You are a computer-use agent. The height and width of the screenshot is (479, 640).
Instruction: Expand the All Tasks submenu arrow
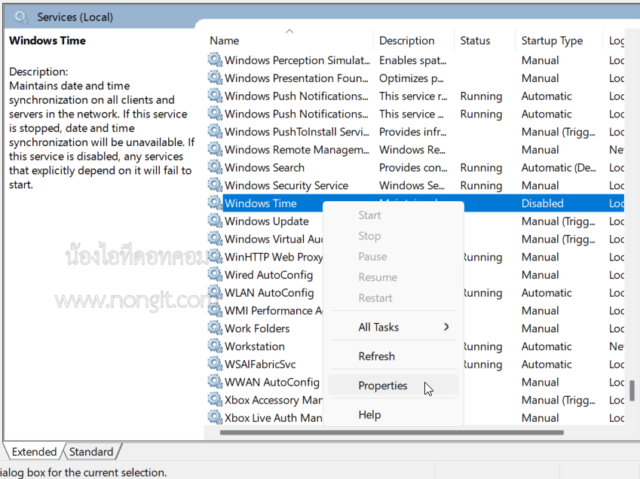447,327
